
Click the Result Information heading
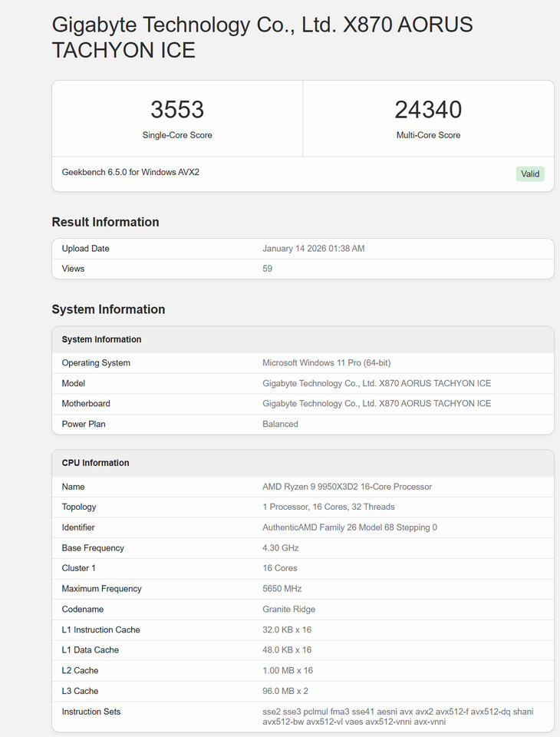pyautogui.click(x=105, y=222)
